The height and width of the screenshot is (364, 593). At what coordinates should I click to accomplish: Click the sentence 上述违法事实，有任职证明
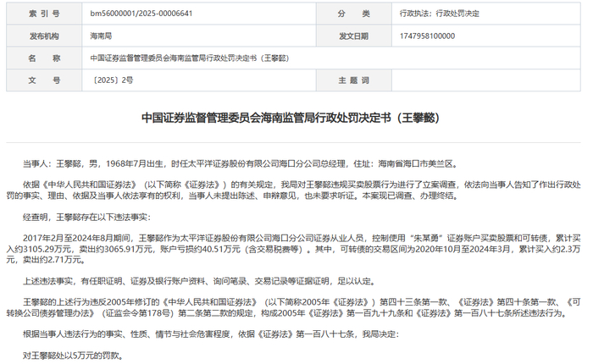[200, 281]
